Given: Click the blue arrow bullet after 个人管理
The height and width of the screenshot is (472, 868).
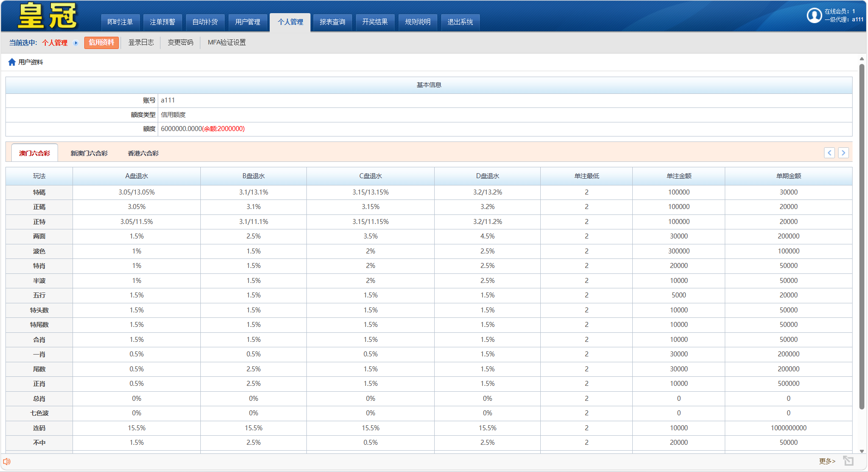Looking at the screenshot, I should point(76,43).
